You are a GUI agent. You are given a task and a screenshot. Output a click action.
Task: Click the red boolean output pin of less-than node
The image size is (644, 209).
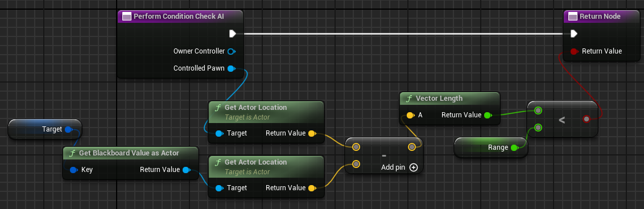(587, 120)
